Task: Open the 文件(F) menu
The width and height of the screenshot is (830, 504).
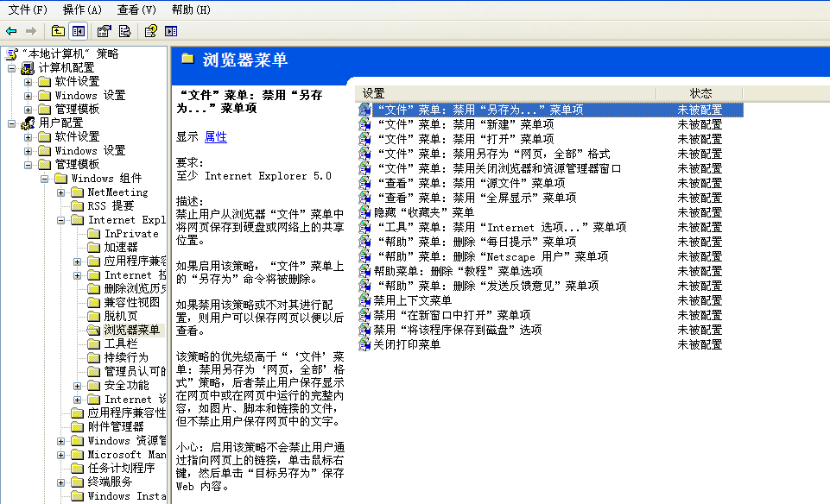Action: pos(28,9)
